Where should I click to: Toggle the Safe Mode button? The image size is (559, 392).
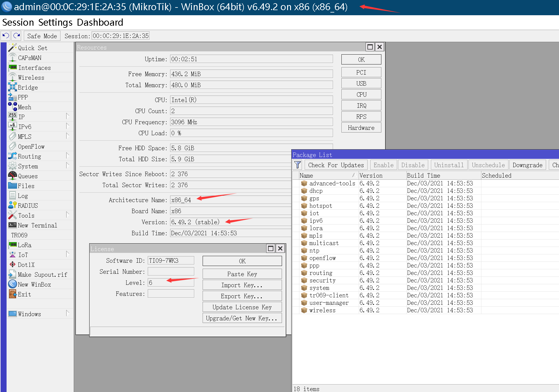pos(42,36)
